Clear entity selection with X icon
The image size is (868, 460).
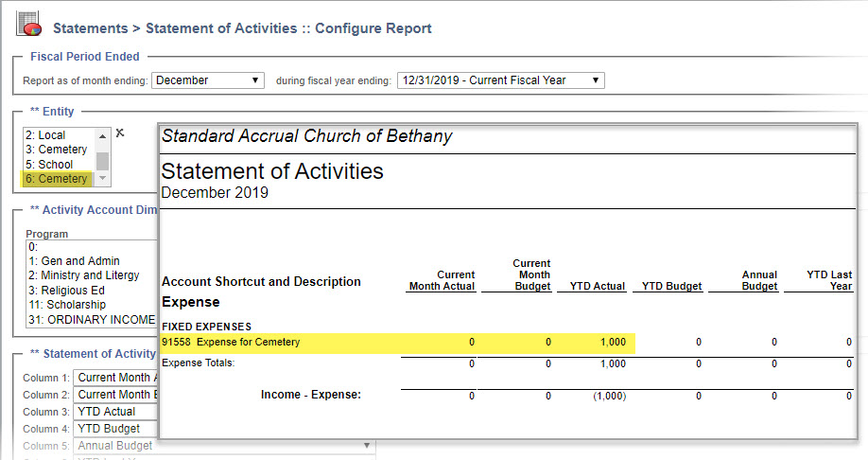pyautogui.click(x=119, y=133)
